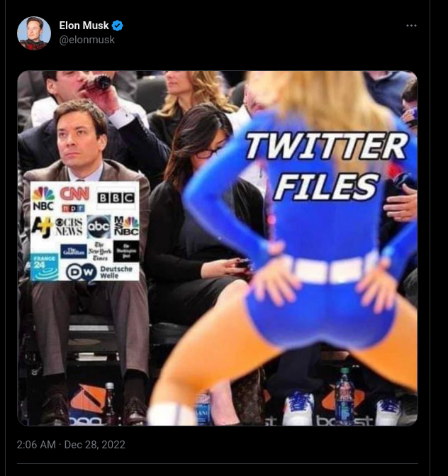
Task: Click the NBC peacock logo in image
Action: click(43, 198)
